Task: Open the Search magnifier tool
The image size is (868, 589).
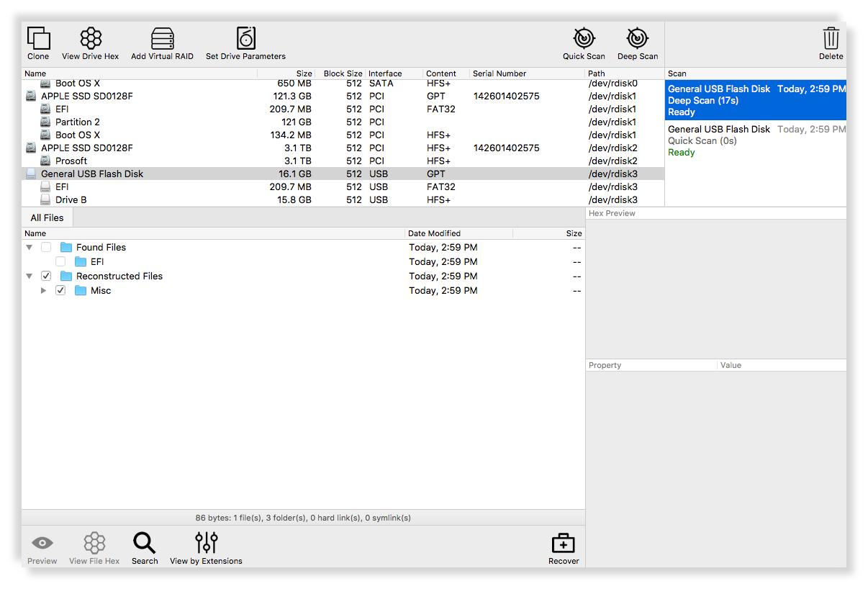Action: [145, 544]
